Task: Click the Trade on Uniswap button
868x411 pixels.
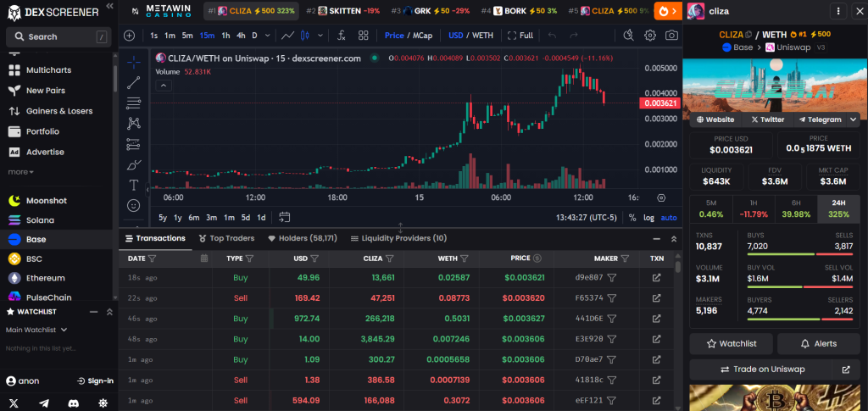Action: pos(762,369)
